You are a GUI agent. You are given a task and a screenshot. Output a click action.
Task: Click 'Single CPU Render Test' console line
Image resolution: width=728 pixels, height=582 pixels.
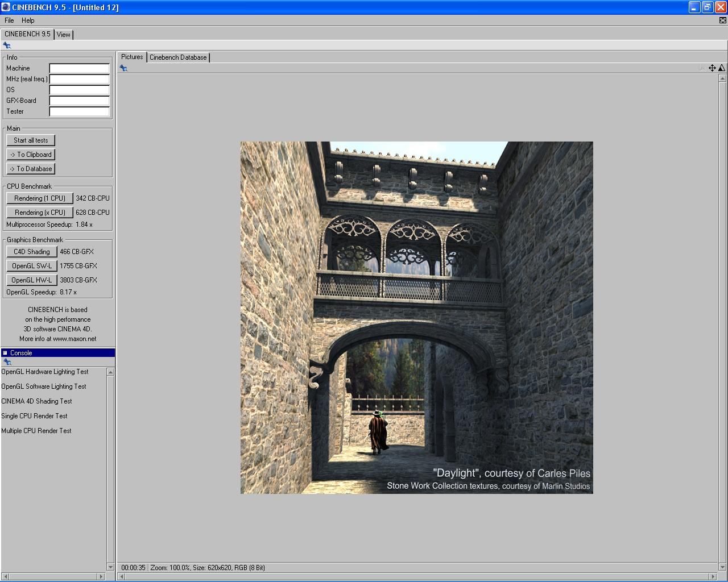tap(34, 416)
